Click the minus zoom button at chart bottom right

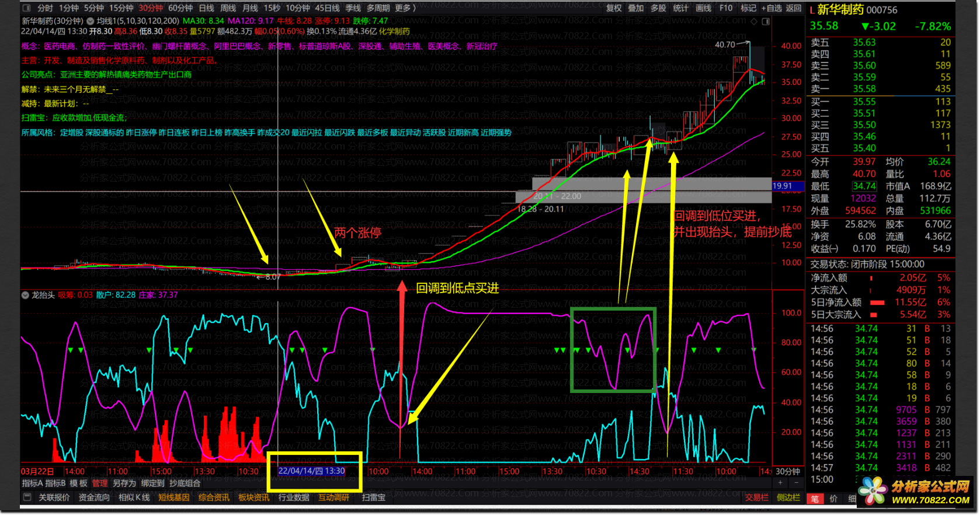[797, 483]
